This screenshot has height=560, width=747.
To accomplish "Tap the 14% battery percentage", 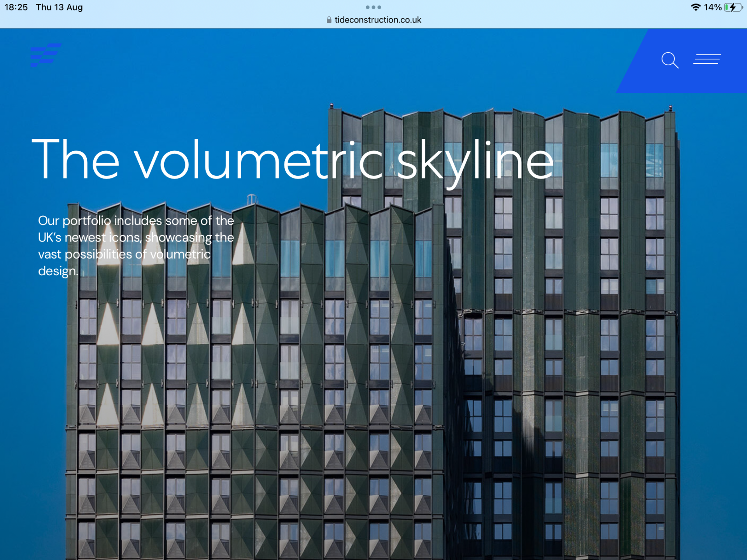I will point(713,7).
